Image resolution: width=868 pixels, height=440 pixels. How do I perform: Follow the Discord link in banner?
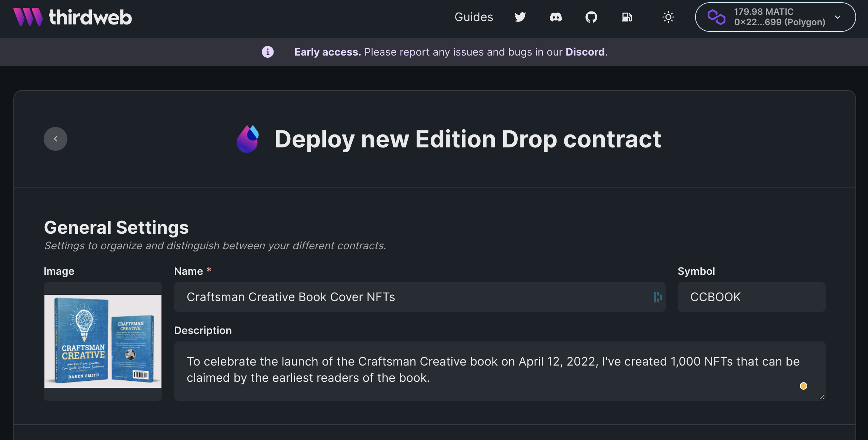click(x=585, y=52)
